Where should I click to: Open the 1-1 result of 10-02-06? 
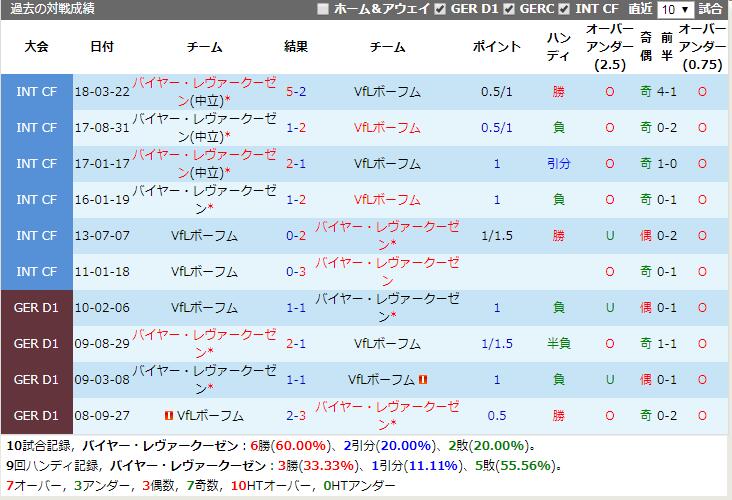coord(296,308)
